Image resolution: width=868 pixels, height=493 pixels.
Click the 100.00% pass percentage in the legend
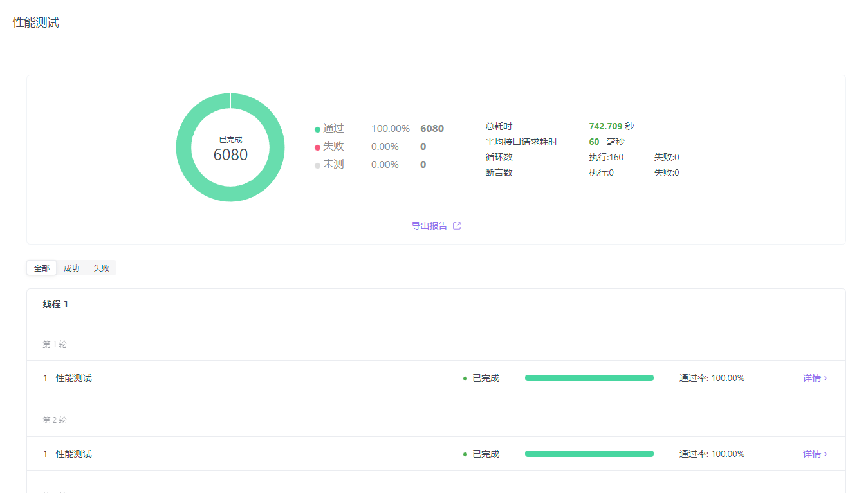point(391,129)
